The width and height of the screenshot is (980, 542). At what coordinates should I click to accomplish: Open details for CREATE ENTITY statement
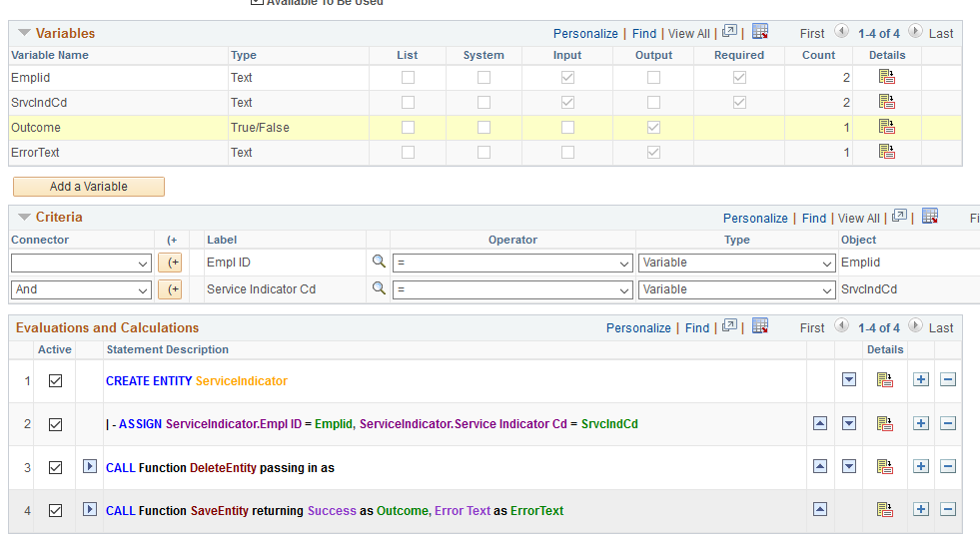[884, 379]
